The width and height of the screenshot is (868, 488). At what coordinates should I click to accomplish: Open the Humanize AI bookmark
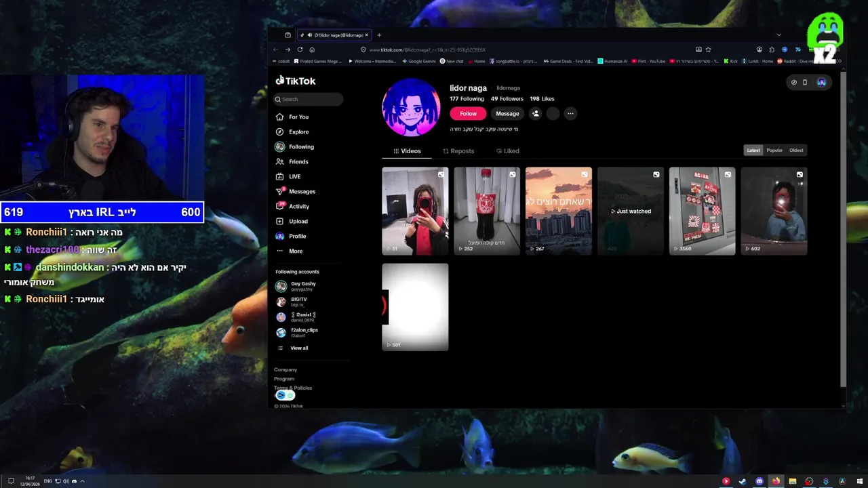point(612,61)
